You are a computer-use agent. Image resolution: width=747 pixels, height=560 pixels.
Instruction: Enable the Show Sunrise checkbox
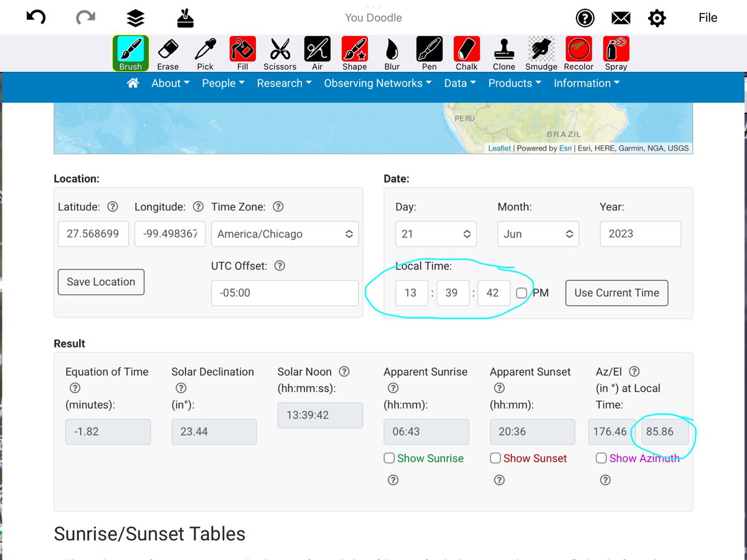(x=389, y=458)
